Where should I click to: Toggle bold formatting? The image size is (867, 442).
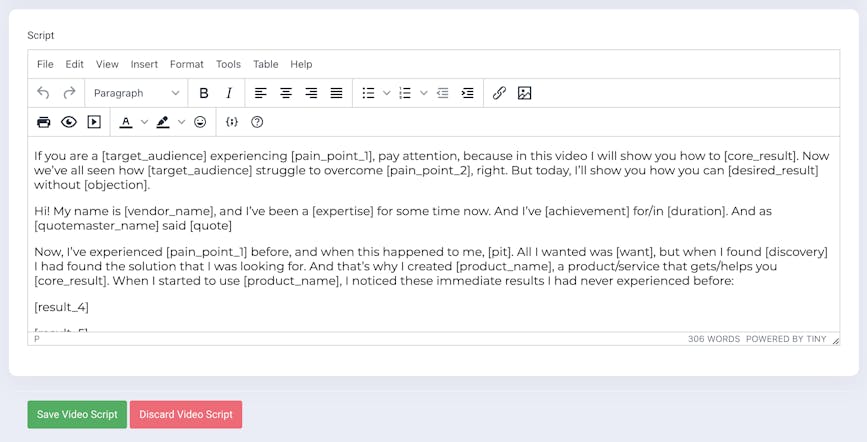(x=204, y=93)
